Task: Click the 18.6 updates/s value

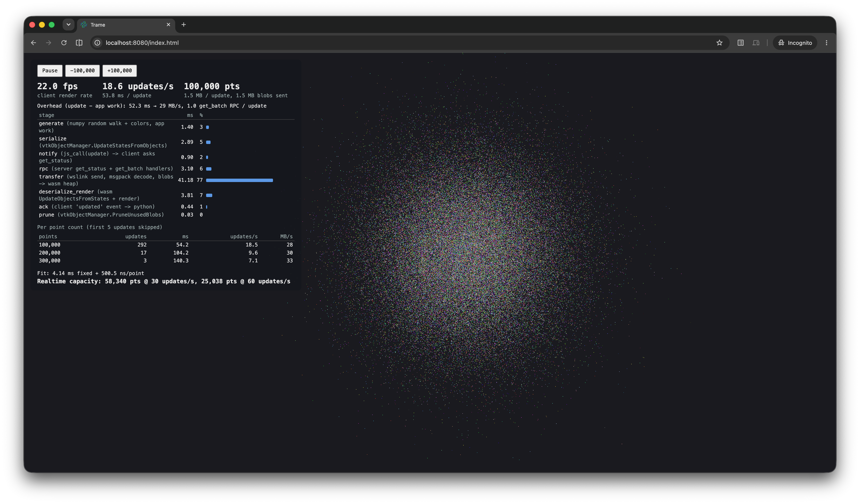Action: (138, 86)
